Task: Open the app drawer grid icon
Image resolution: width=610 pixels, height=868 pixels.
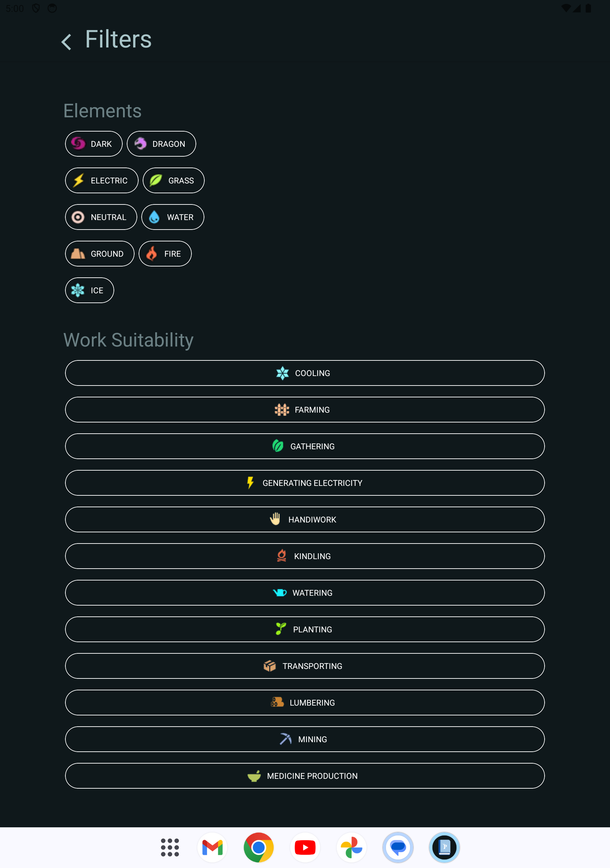Action: pos(170,847)
